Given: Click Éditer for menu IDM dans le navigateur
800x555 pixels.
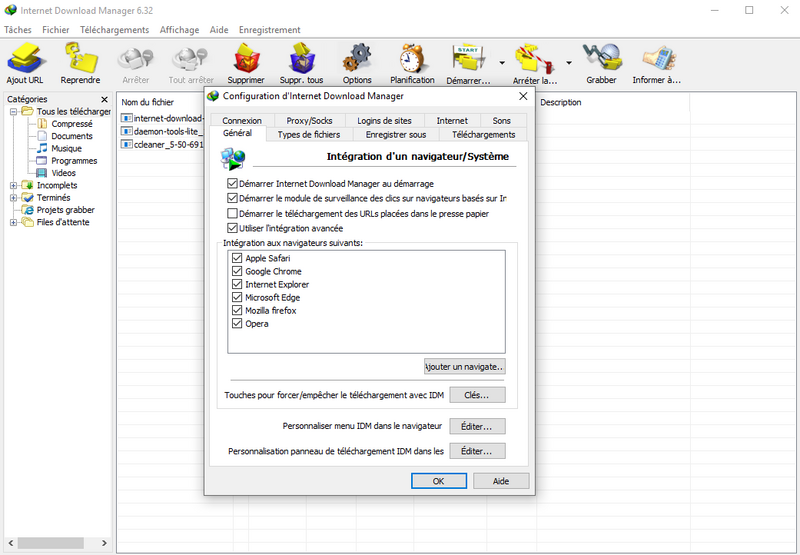Looking at the screenshot, I should click(477, 426).
